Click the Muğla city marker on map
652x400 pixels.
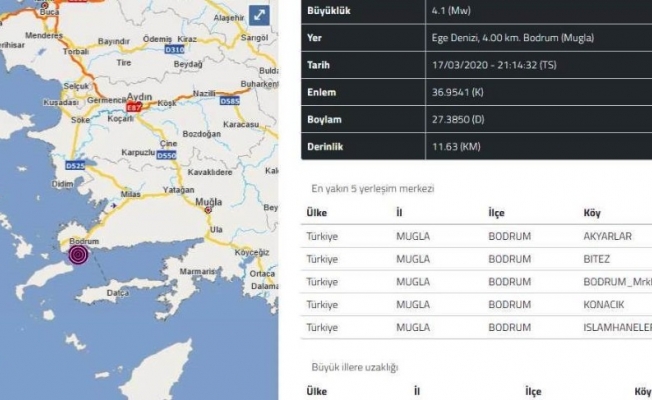click(209, 209)
